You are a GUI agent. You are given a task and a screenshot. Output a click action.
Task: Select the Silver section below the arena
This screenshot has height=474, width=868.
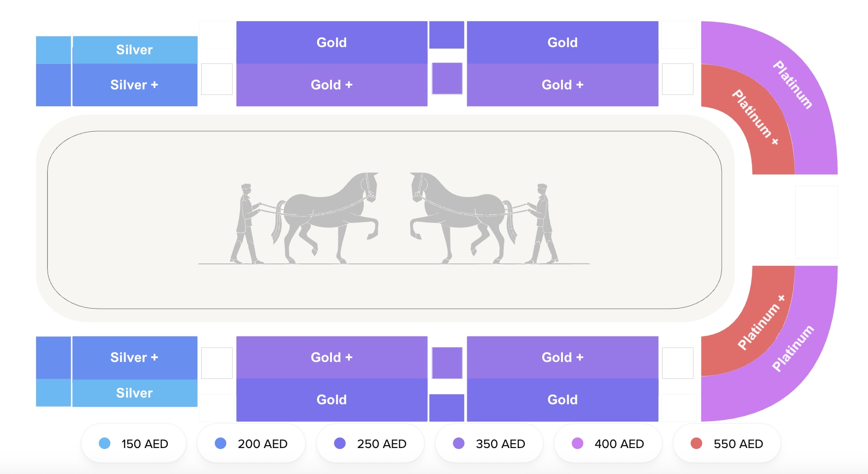pyautogui.click(x=135, y=393)
